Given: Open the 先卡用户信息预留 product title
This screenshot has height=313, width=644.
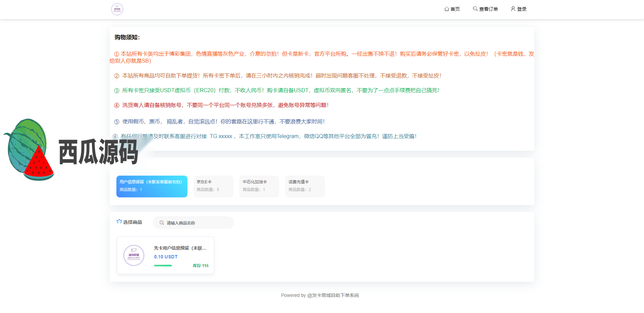Looking at the screenshot, I should pyautogui.click(x=180, y=248).
